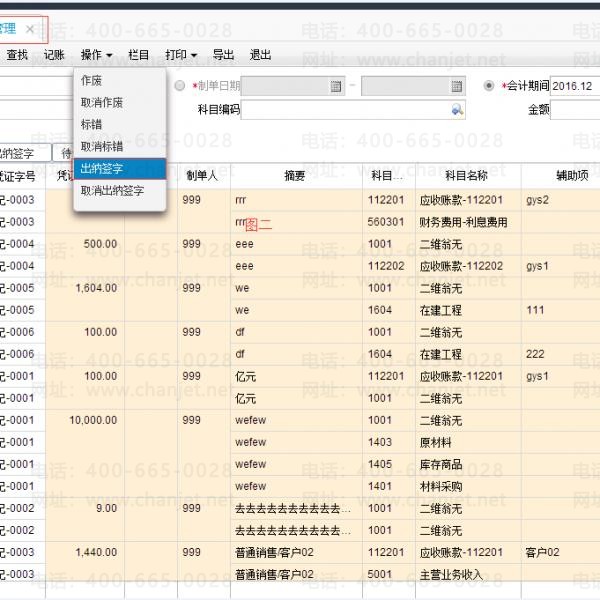Close the current tab with the x

[30, 30]
